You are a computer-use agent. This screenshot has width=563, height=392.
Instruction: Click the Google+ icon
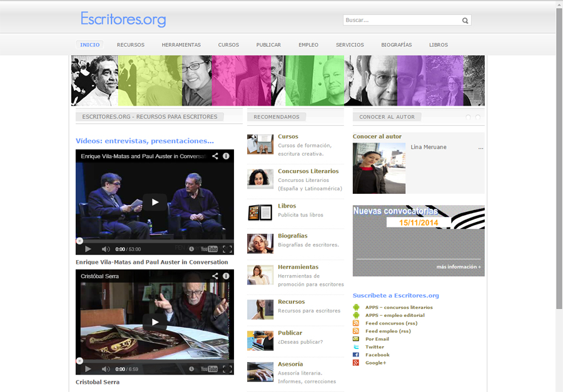[356, 363]
